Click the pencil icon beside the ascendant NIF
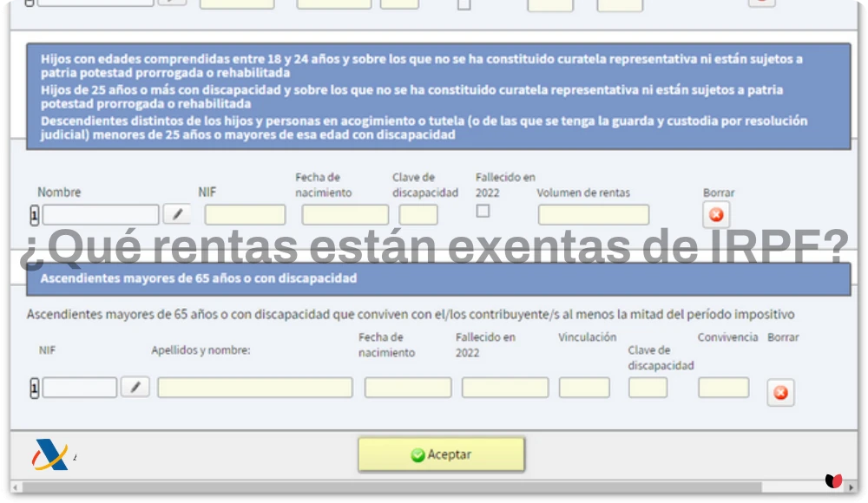The width and height of the screenshot is (868, 503). pyautogui.click(x=135, y=387)
